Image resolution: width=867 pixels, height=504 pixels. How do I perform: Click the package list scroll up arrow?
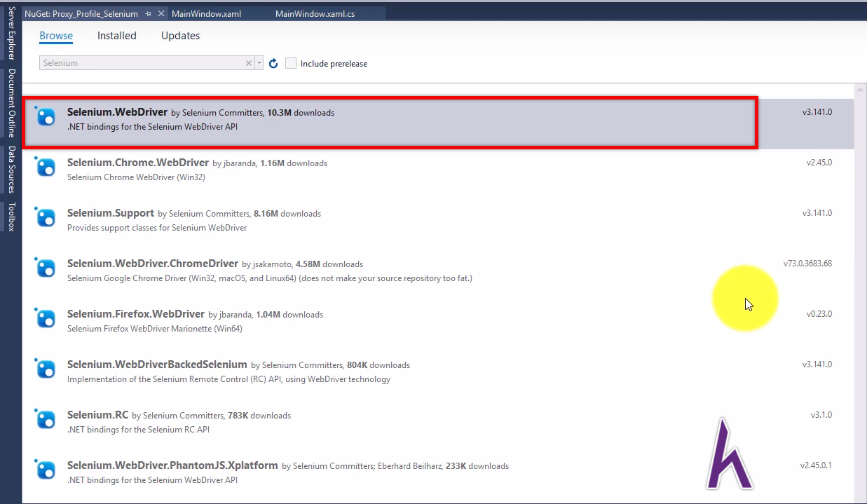859,90
